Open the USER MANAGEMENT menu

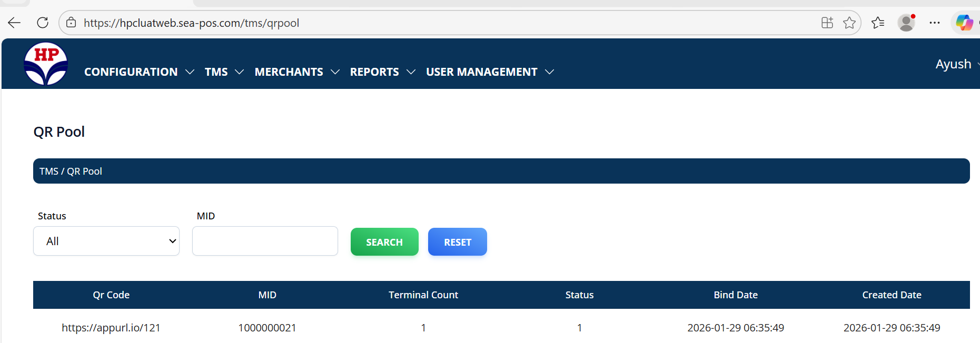(489, 72)
